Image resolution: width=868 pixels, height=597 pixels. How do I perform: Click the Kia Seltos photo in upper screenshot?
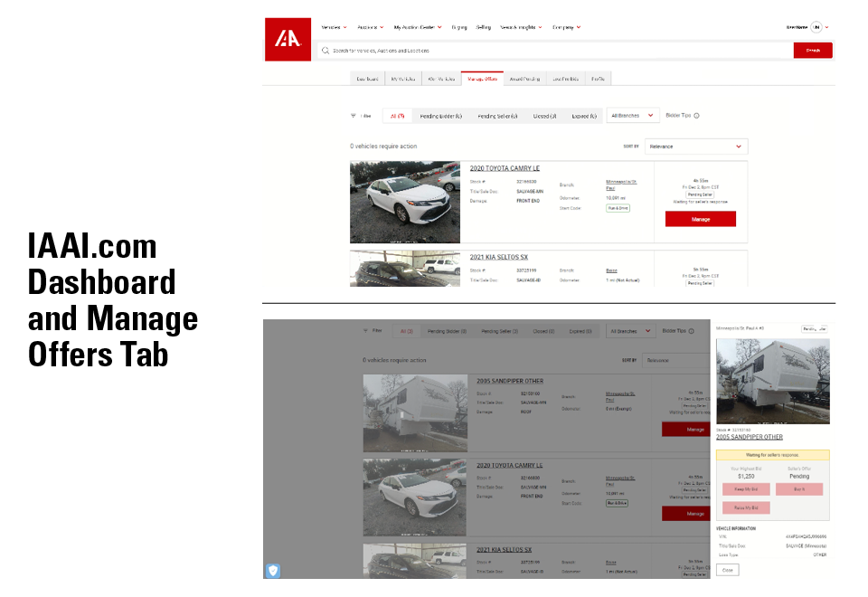tap(405, 269)
